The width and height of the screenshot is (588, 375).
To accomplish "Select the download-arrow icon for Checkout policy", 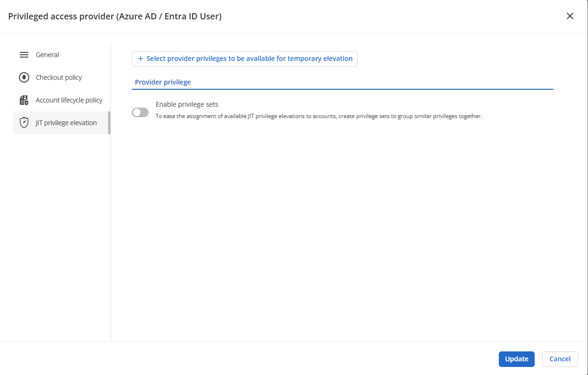I will point(23,77).
